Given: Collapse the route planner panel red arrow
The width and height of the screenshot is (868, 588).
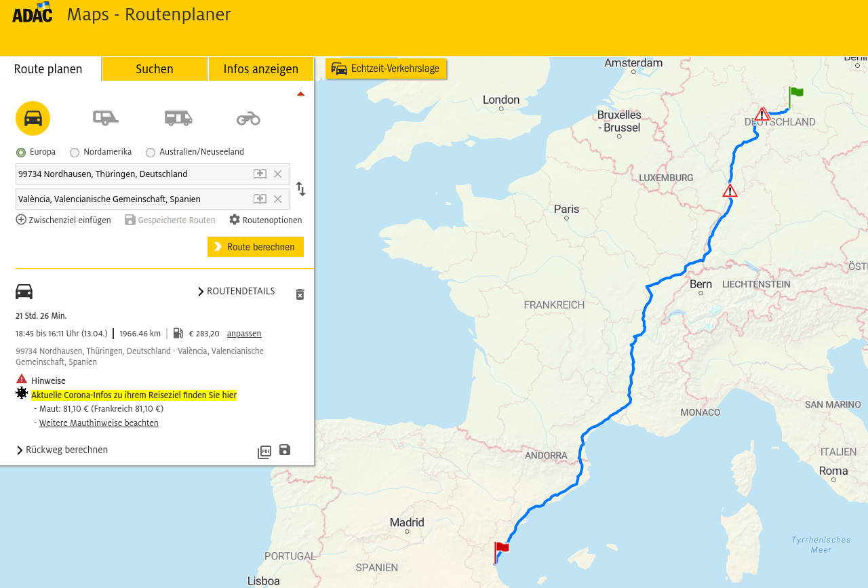Looking at the screenshot, I should [300, 94].
